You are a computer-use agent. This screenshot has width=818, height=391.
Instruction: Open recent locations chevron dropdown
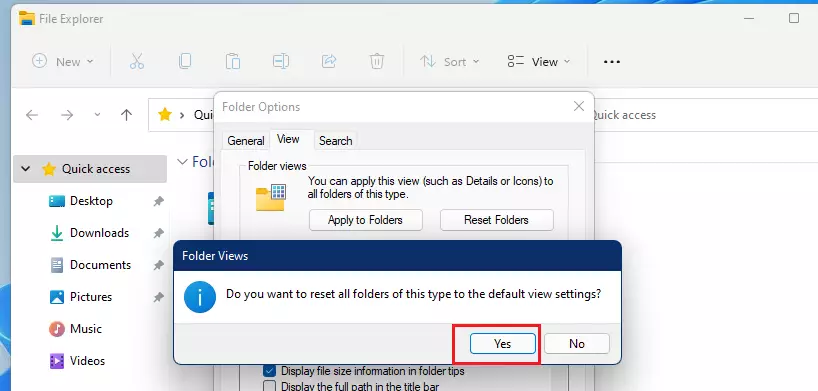point(97,115)
